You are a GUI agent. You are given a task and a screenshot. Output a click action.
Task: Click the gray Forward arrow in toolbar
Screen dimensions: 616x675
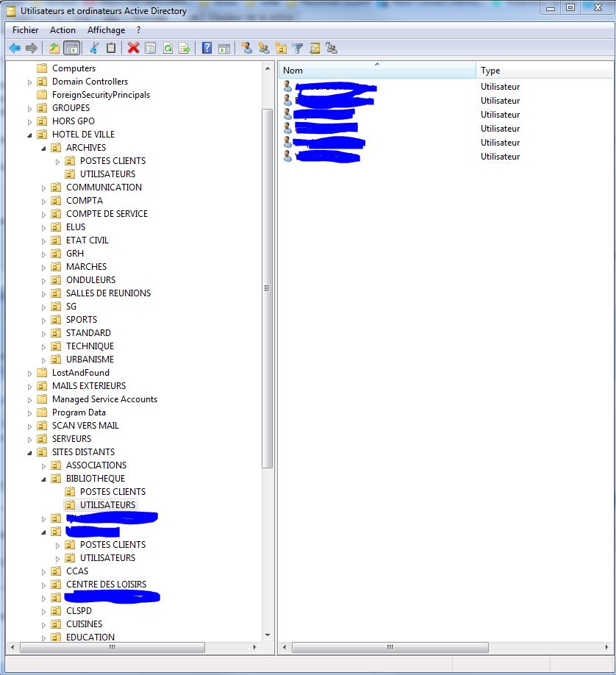(32, 49)
